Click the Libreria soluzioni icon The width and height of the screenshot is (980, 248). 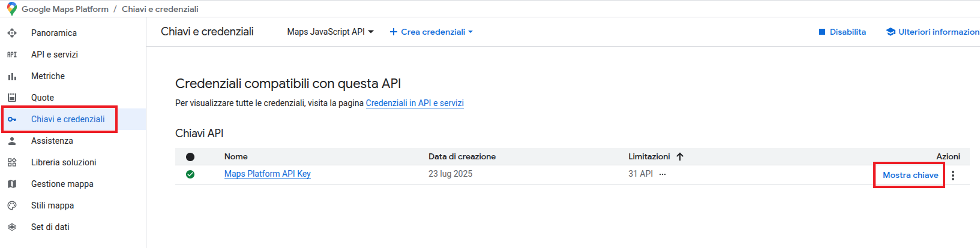click(12, 162)
